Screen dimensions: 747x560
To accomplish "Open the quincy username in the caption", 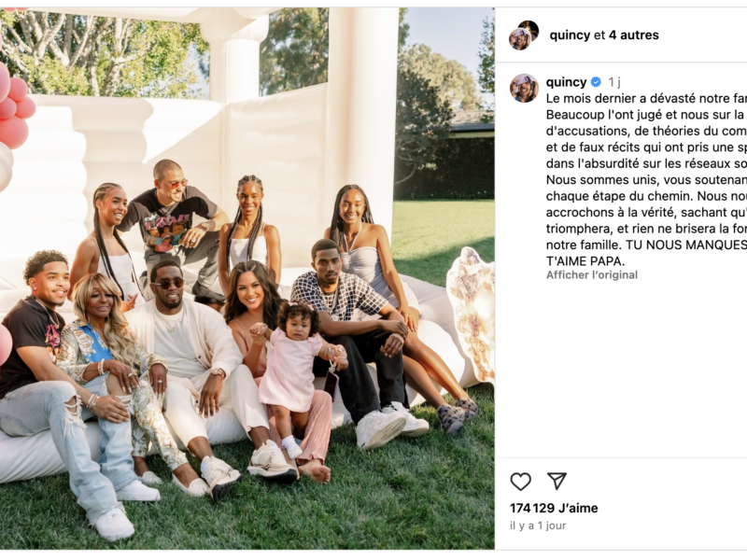I will pos(566,82).
